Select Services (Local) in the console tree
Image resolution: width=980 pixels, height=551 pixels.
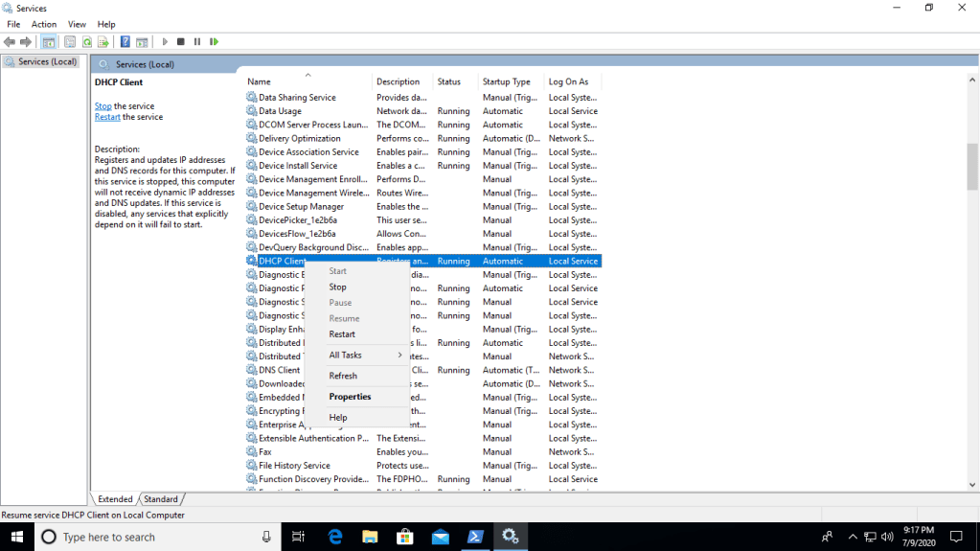point(47,61)
